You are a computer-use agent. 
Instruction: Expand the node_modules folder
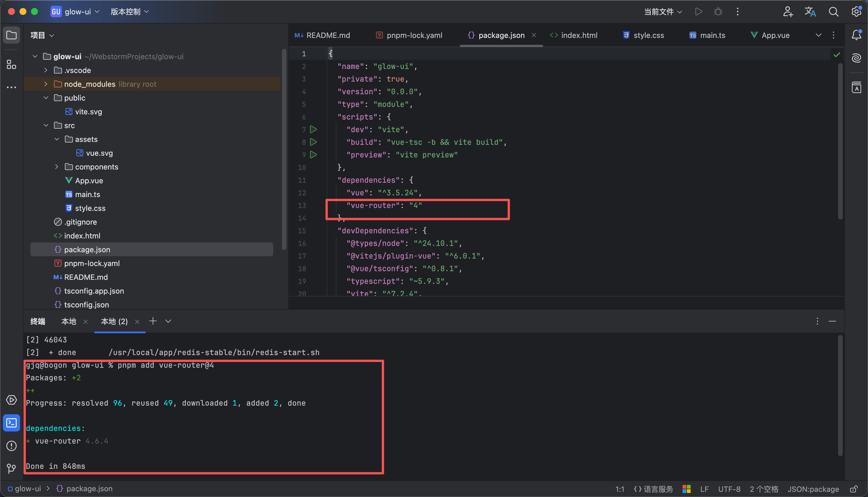click(46, 84)
